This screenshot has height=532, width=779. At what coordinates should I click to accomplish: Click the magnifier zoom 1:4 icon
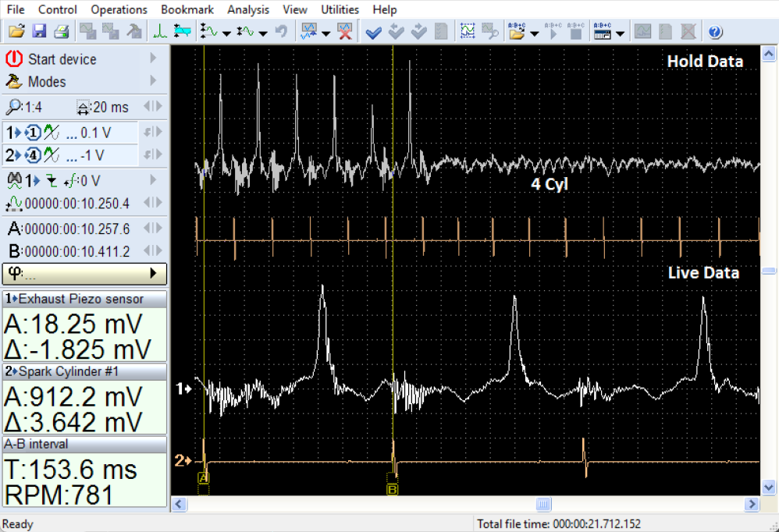[x=14, y=106]
